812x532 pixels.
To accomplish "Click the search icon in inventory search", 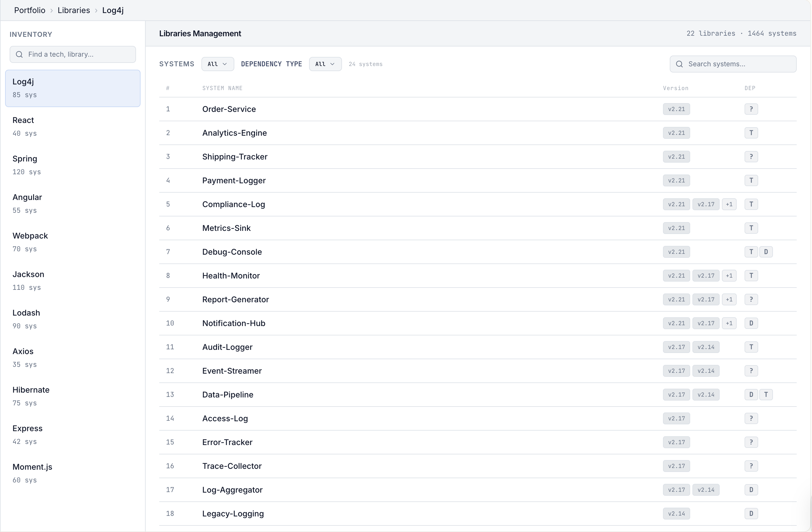I will [20, 55].
